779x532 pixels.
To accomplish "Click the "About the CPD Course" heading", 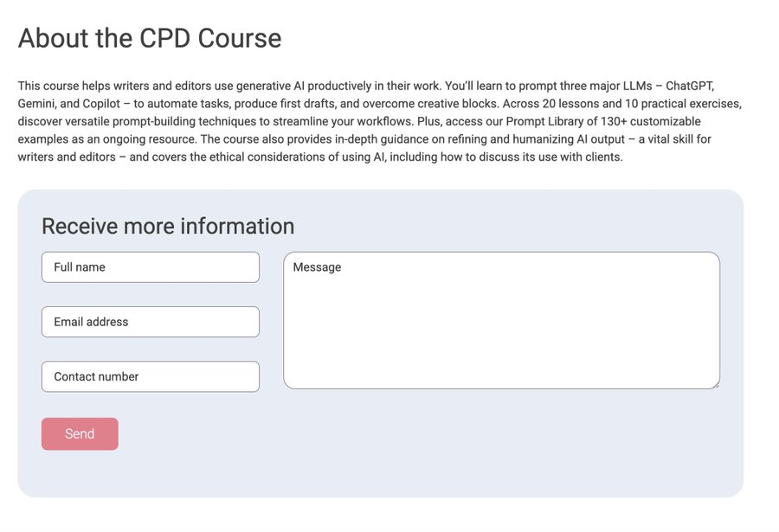I will (x=150, y=38).
